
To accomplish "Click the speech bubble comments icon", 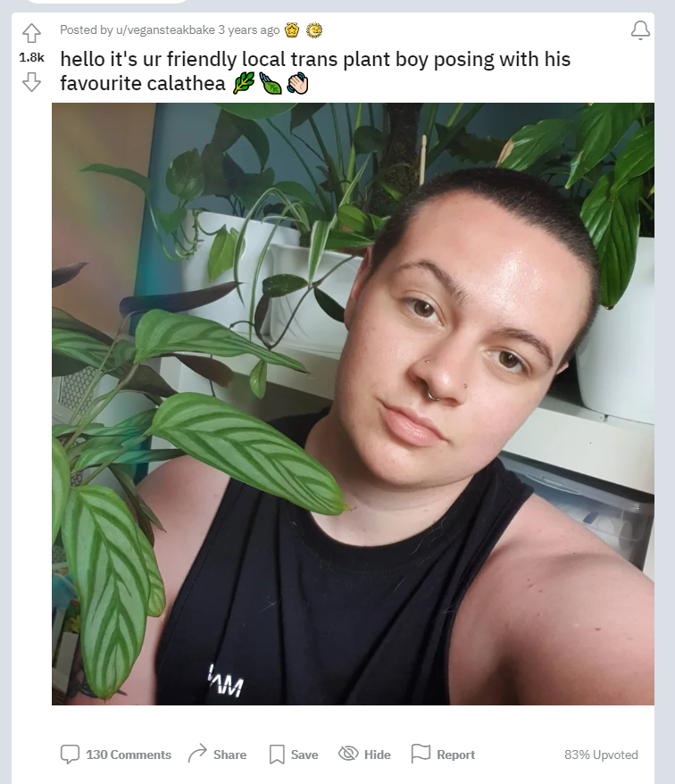I will (x=70, y=754).
